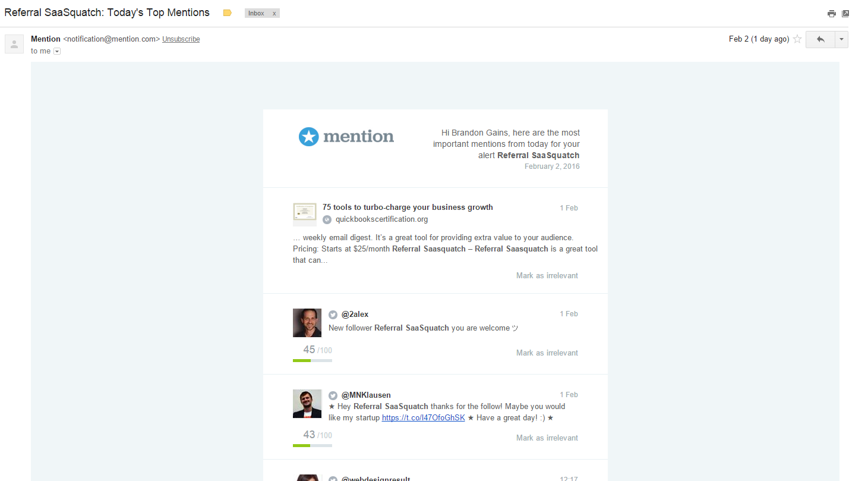The width and height of the screenshot is (868, 481).
Task: Click the quickbookscertification.org thumbnail image
Action: 305,214
